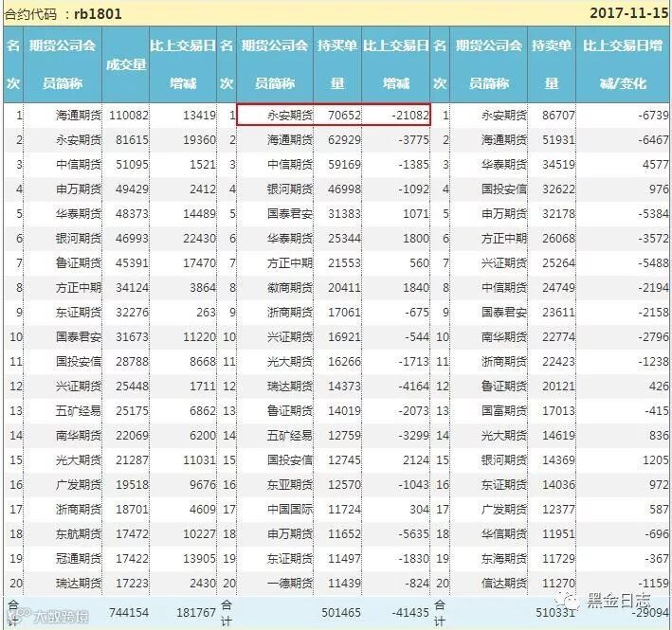Click volume value 21287
This screenshot has width=672, height=630.
(x=132, y=460)
